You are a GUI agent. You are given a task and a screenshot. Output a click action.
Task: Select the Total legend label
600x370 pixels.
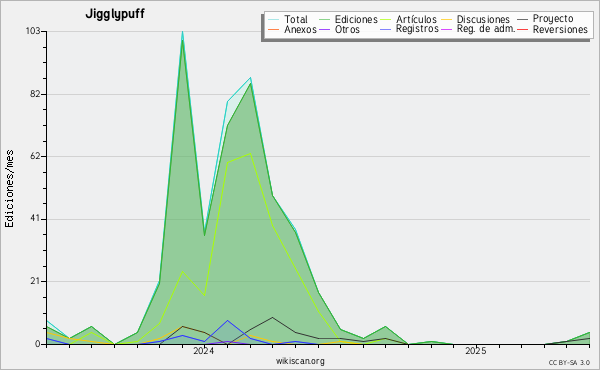pyautogui.click(x=296, y=19)
